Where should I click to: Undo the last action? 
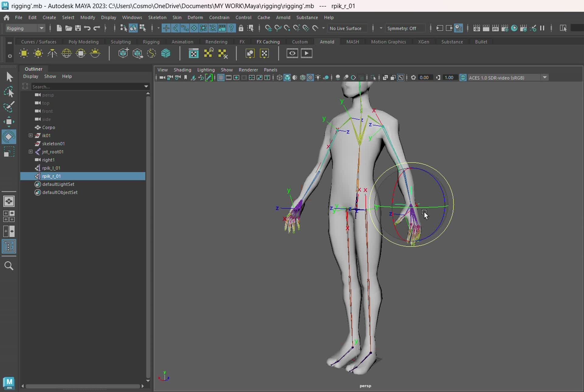[87, 28]
